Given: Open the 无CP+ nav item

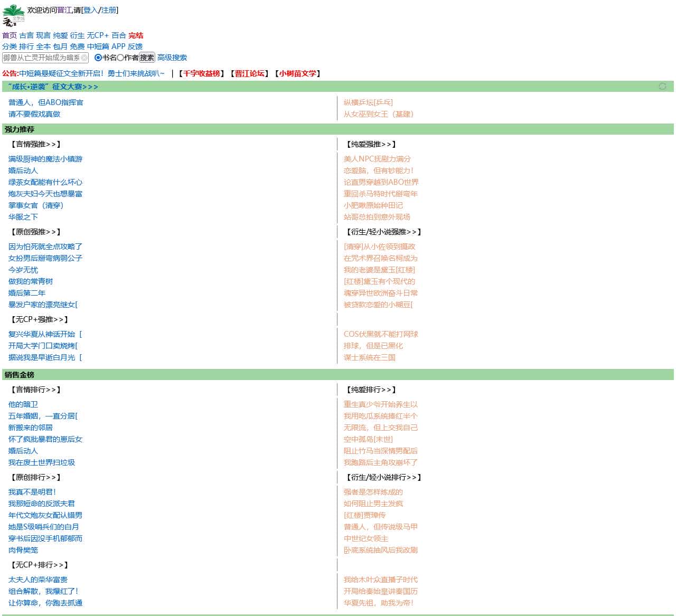Looking at the screenshot, I should 98,35.
